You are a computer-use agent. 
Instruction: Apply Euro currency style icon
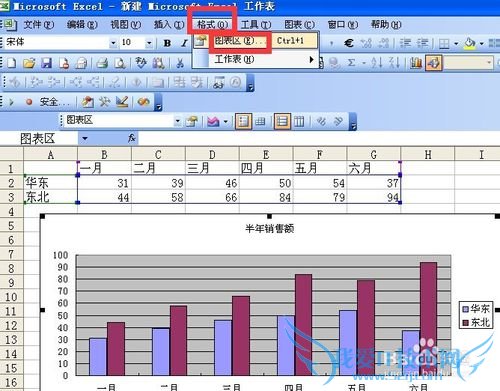(349, 43)
